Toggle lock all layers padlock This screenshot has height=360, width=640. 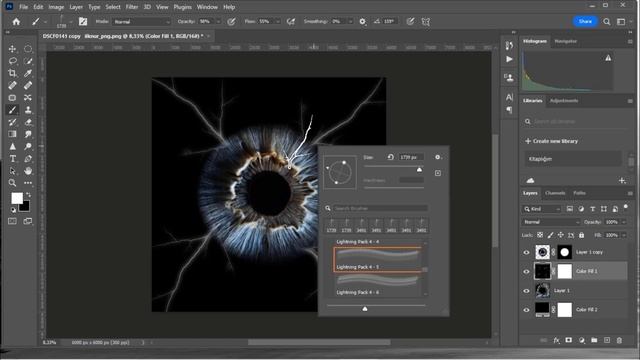(x=582, y=235)
